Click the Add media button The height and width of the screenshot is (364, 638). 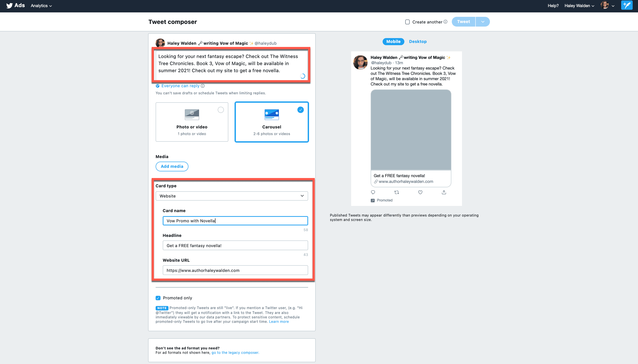point(171,166)
